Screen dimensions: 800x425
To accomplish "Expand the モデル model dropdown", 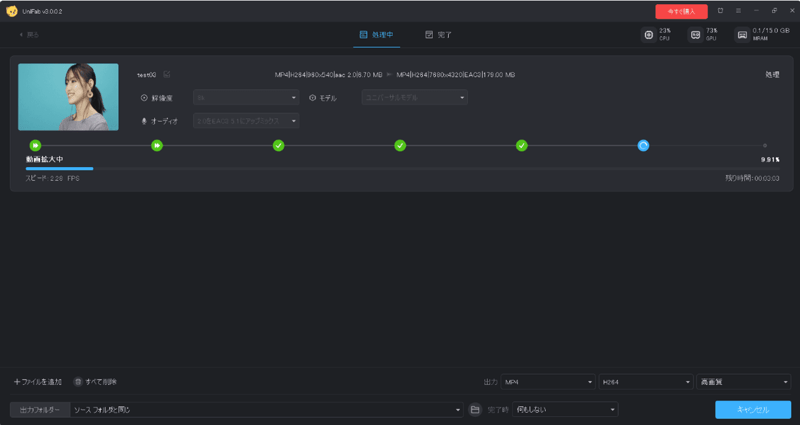I will (414, 97).
